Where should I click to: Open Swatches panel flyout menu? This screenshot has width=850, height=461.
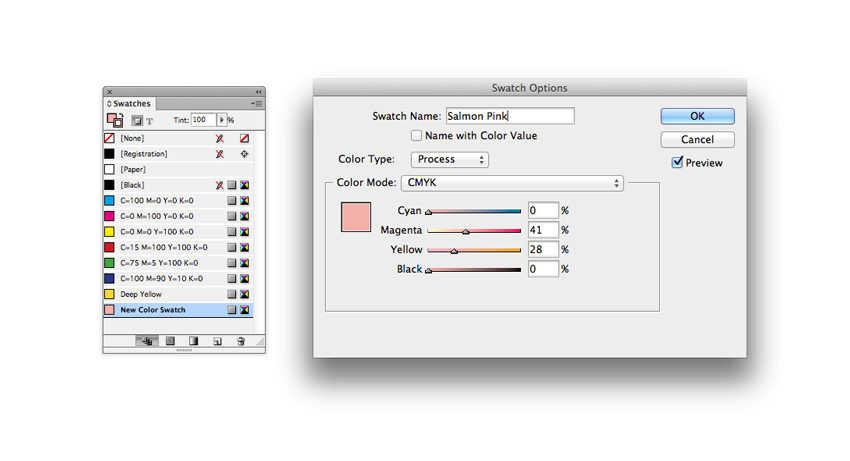[x=257, y=104]
